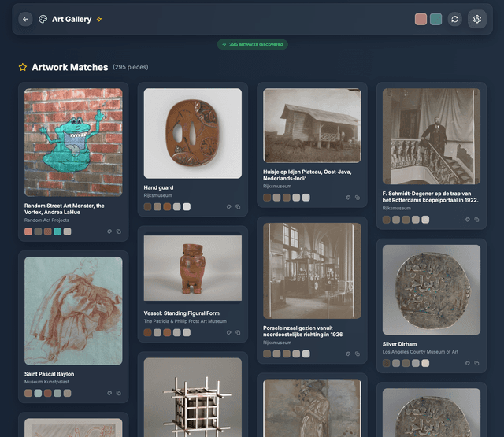
Task: Pick the light blue swatch under Saint Pascal Baylon
Action: click(x=38, y=394)
